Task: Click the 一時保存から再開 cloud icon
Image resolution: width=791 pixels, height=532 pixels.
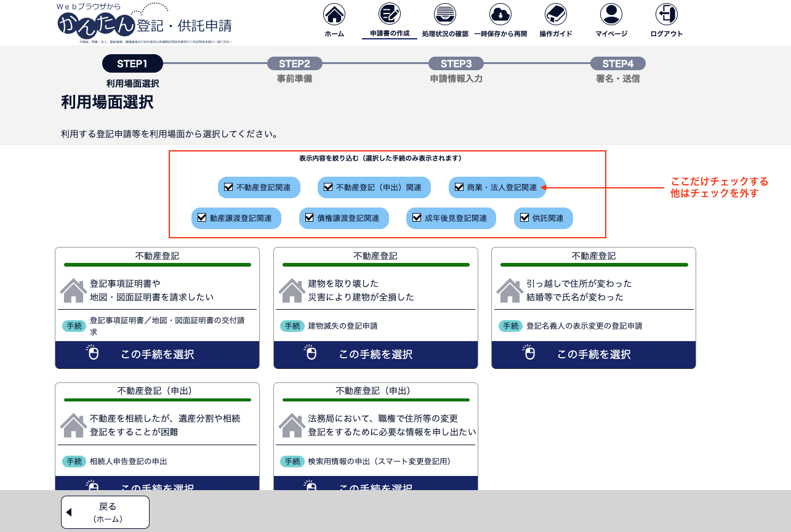Action: pyautogui.click(x=500, y=14)
